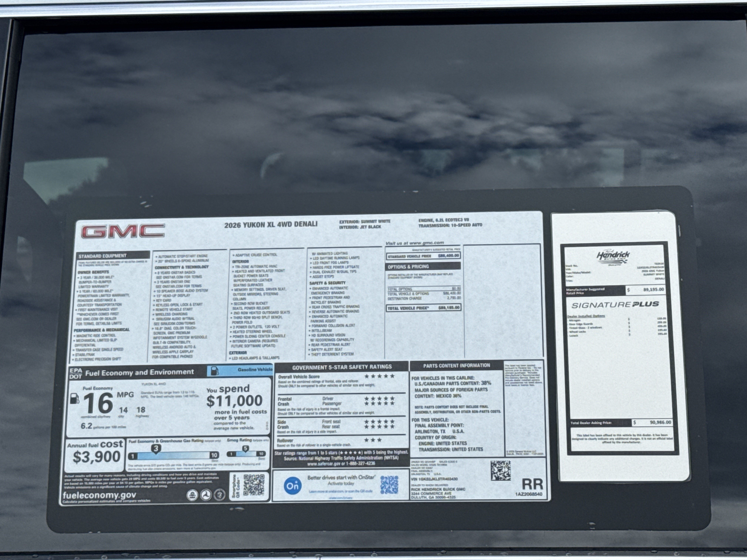The image size is (747, 560).
Task: Select the PARTS CONTENT INFORMATION header
Action: coord(456,366)
